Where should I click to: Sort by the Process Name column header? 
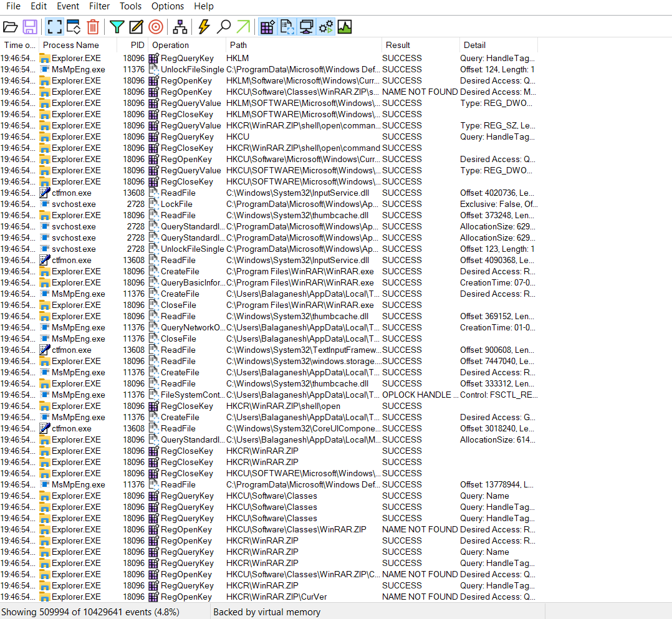point(78,45)
